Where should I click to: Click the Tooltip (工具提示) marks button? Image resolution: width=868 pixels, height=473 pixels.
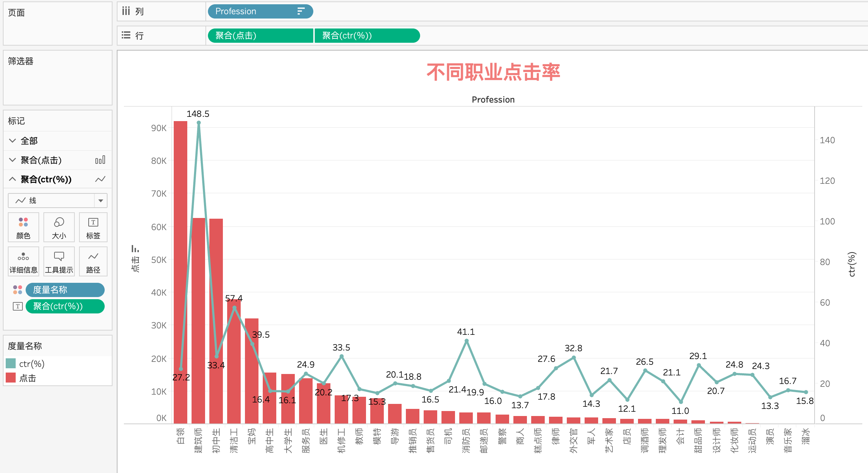[59, 261]
